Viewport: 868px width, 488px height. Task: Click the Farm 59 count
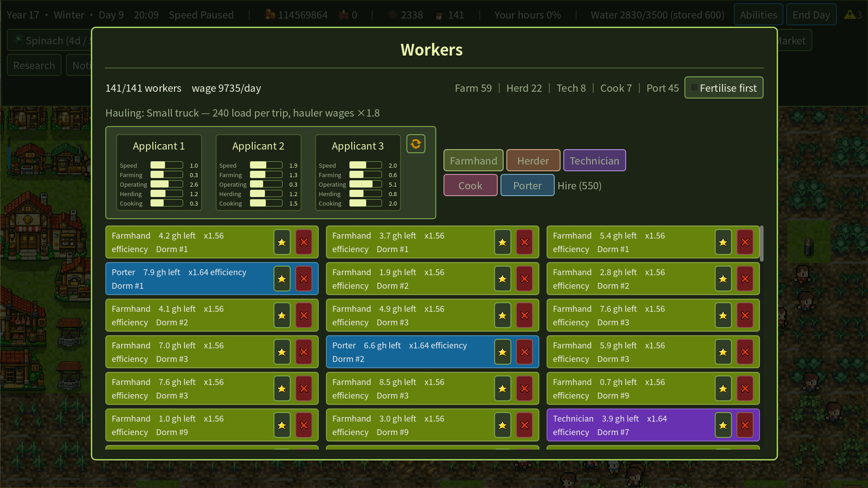tap(473, 88)
